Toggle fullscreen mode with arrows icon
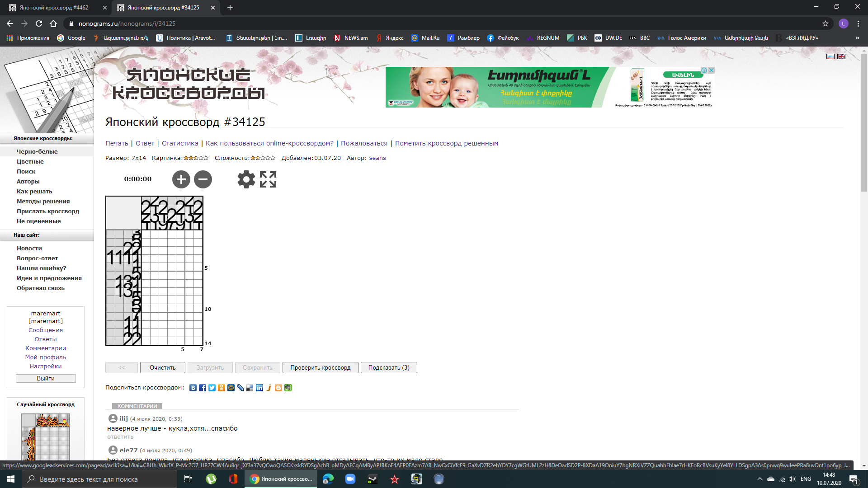 268,179
